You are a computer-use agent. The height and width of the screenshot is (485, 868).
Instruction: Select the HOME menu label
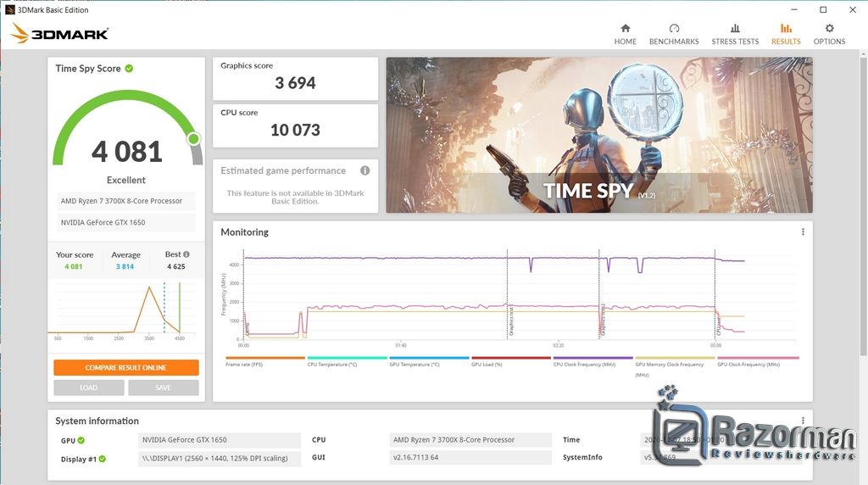[x=625, y=42]
